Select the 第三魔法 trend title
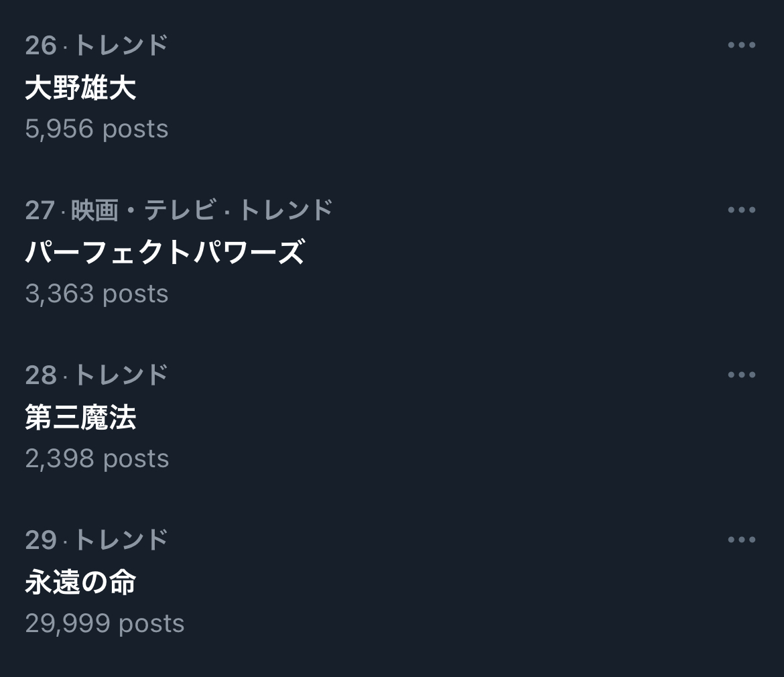 (x=80, y=418)
